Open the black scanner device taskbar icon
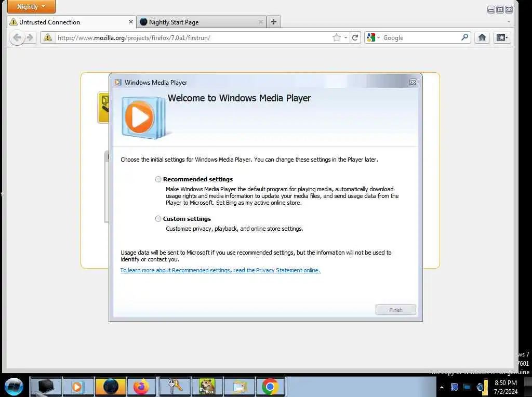Screen dimensions: 532x397 pos(46,387)
